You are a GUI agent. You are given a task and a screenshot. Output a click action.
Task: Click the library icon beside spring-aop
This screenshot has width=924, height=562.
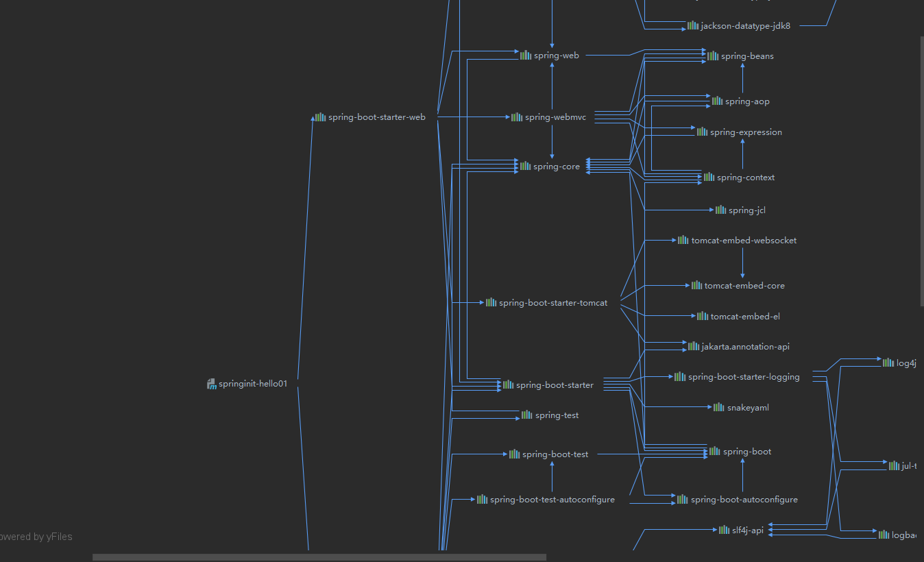pos(717,101)
